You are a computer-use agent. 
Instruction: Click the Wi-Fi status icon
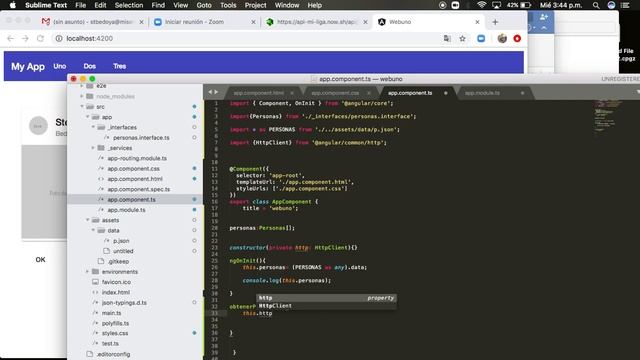[x=482, y=5]
